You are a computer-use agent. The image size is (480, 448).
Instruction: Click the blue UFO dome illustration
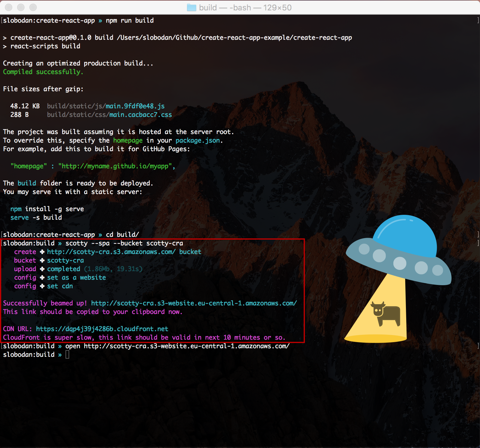(405, 236)
